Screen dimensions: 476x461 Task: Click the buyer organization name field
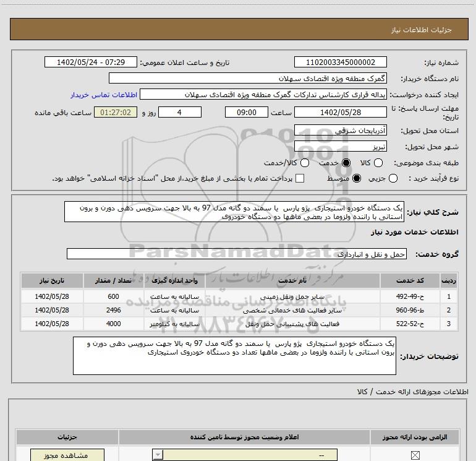tap(248, 78)
